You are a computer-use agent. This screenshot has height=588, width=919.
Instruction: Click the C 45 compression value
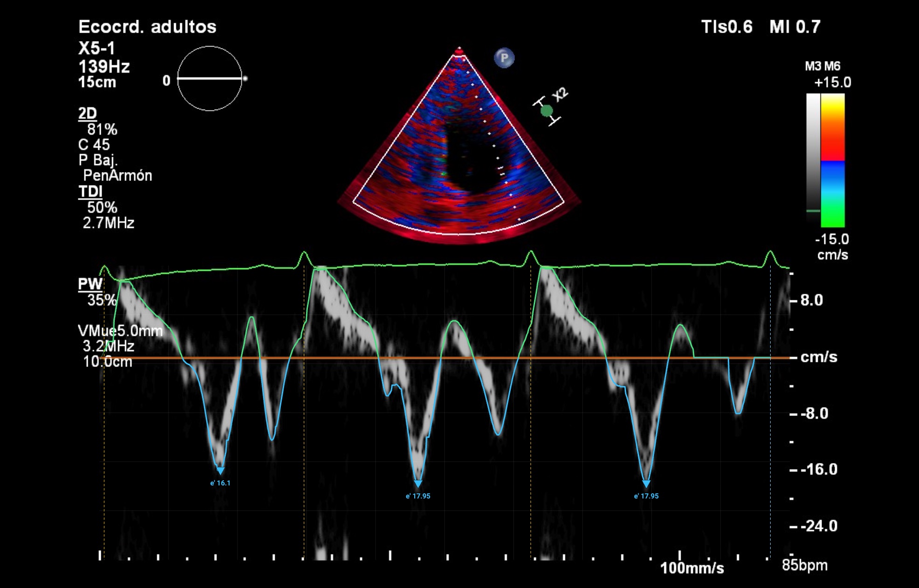[x=94, y=145]
